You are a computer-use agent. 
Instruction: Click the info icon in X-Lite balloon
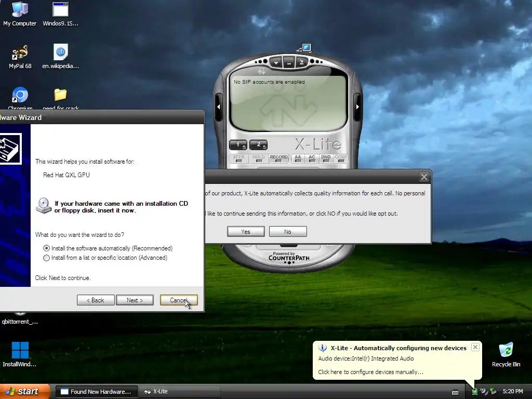(323, 348)
